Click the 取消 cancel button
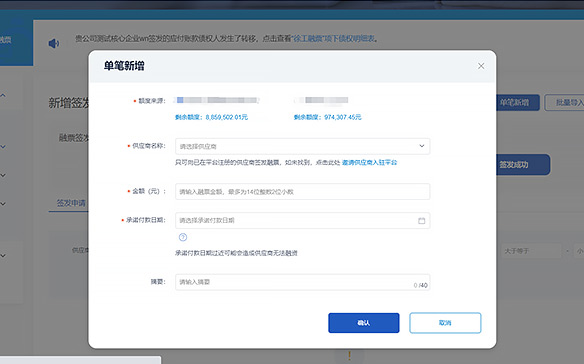 tap(445, 323)
